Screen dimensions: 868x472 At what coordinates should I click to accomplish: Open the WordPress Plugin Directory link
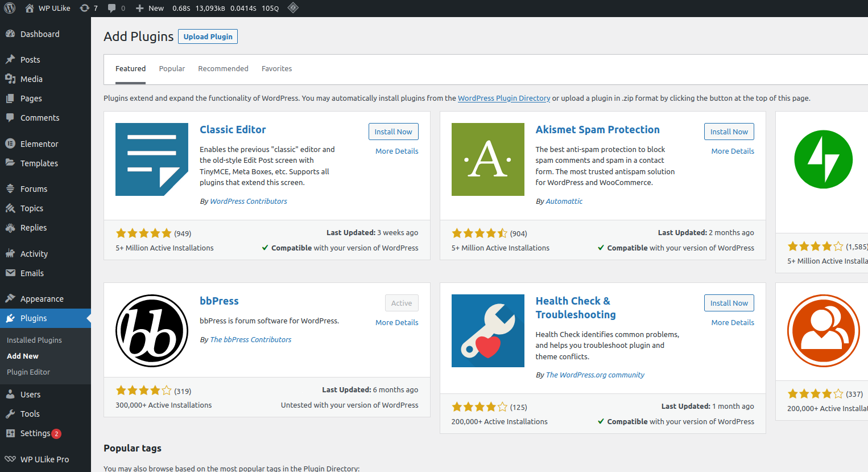point(504,98)
